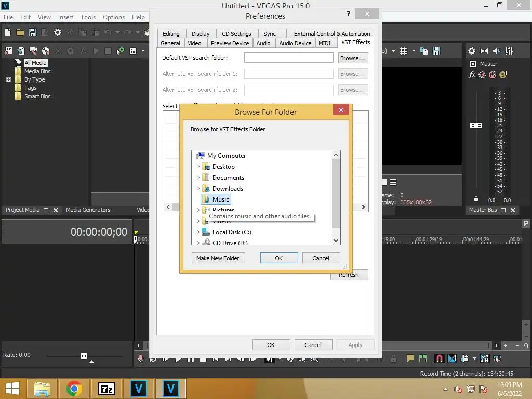The height and width of the screenshot is (399, 532).
Task: Click Copy Snapshot to Clipboard icon
Action: 424,51
